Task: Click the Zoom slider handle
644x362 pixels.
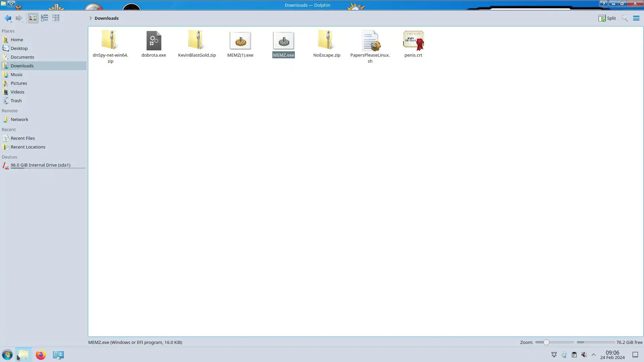Action: tap(546, 342)
